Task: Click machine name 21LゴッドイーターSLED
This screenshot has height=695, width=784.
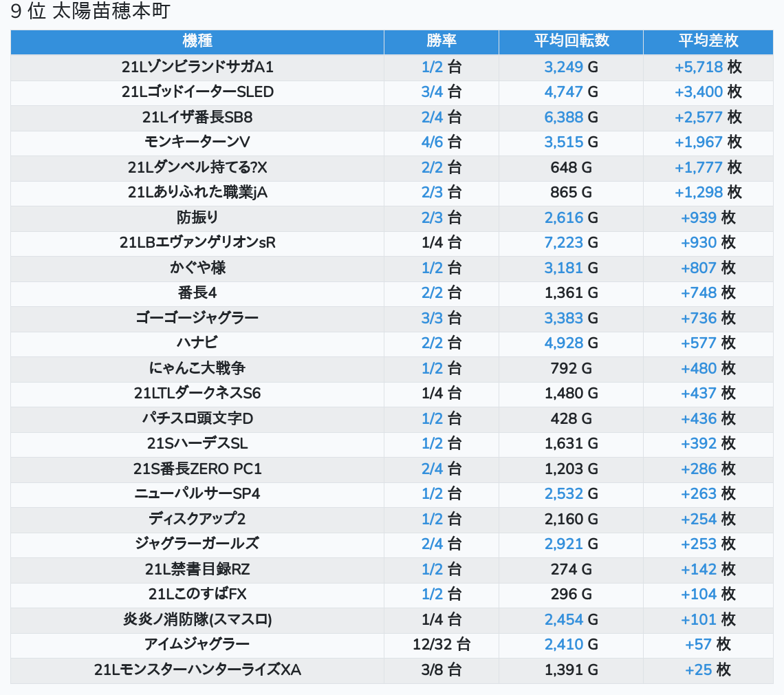Action: [x=197, y=92]
